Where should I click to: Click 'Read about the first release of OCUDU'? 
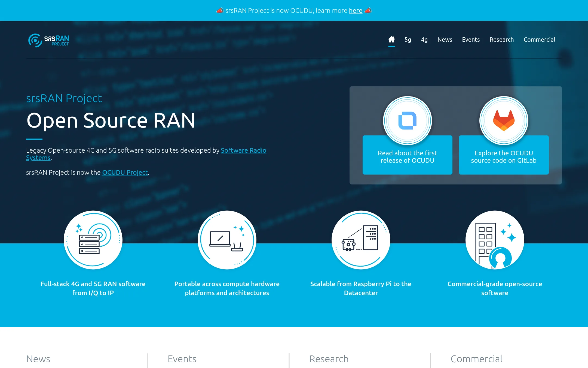[x=408, y=157]
